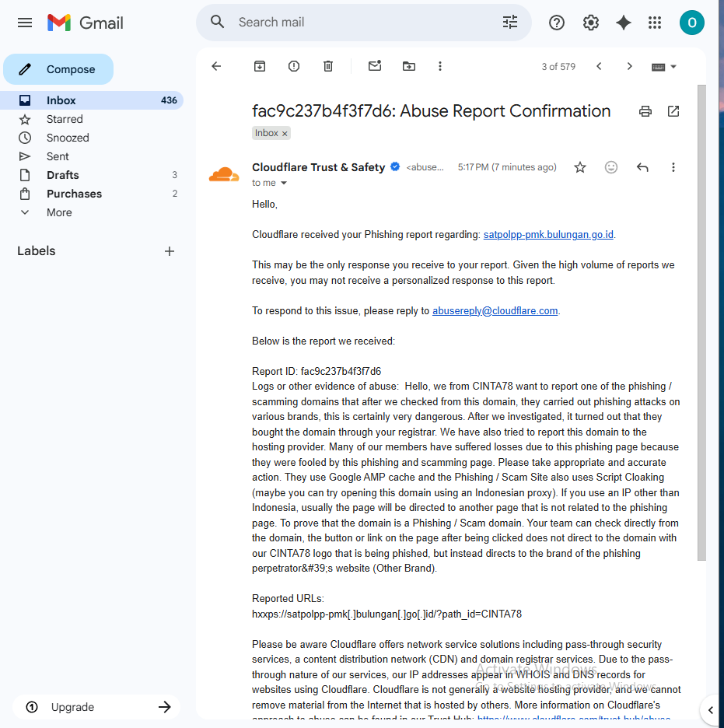Click the Cloudflare sender logo
Viewport: 724px width, 728px height.
(x=224, y=174)
